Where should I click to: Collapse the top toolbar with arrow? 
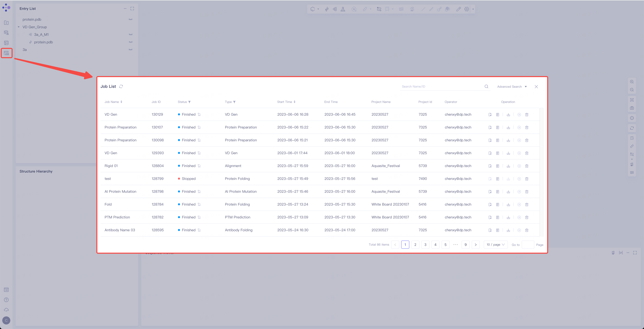tap(473, 9)
